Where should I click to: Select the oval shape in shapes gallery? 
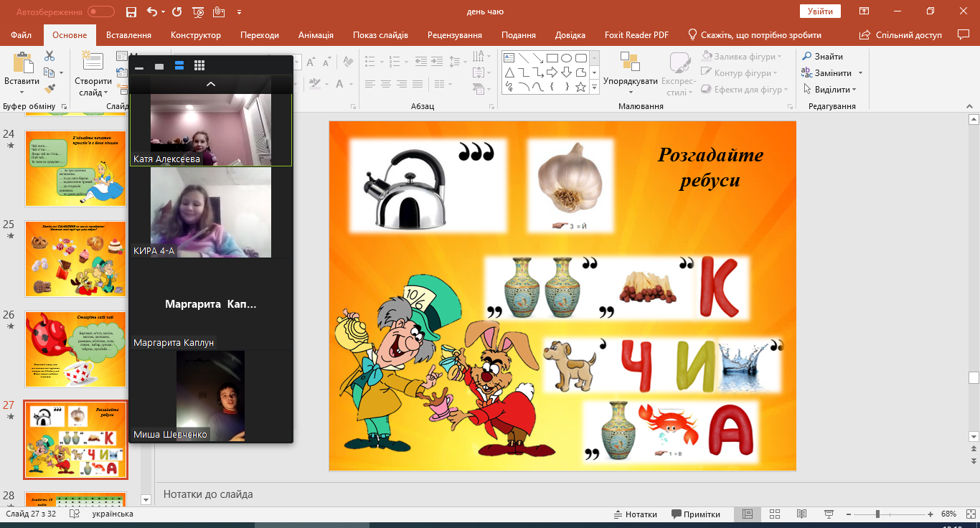566,58
